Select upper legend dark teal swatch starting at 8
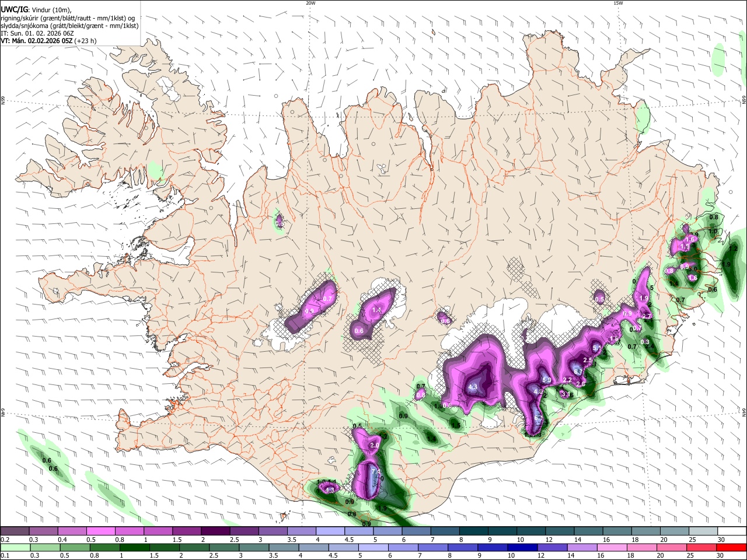Image resolution: width=747 pixels, height=560 pixels. click(x=473, y=531)
